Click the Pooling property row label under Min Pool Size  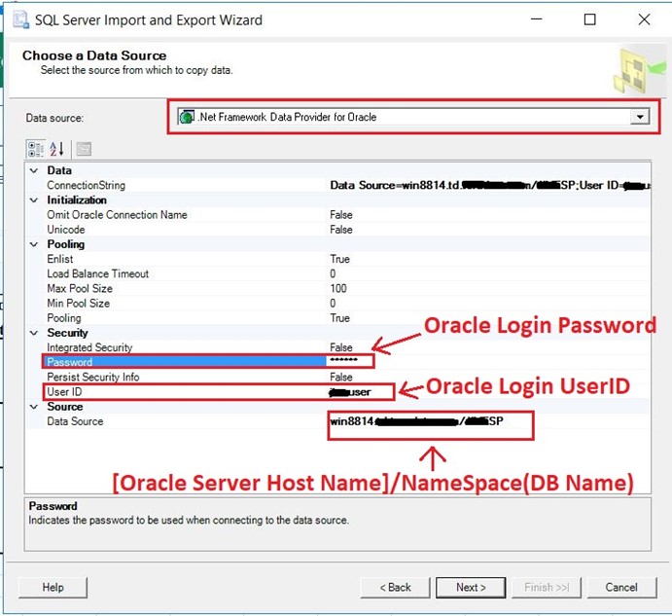point(64,318)
